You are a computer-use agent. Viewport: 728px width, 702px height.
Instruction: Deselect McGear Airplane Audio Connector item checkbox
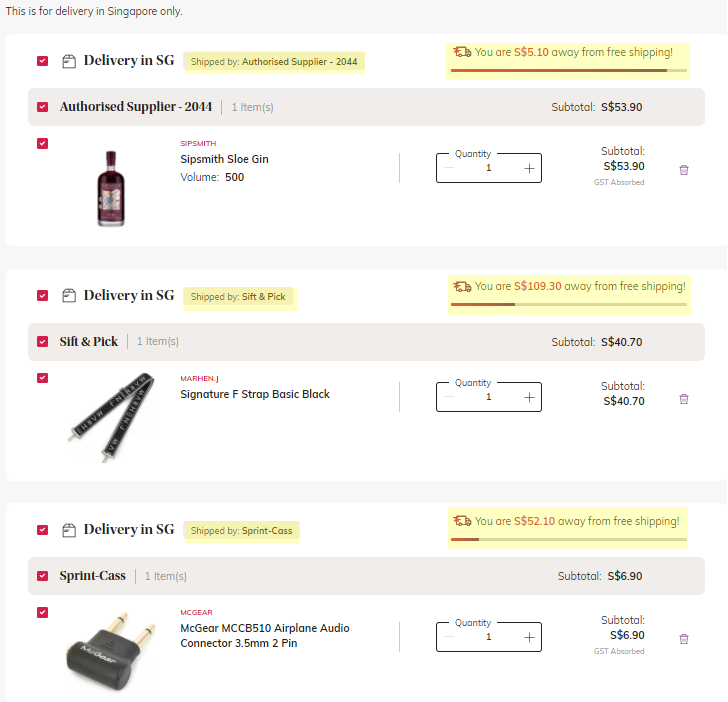[42, 612]
